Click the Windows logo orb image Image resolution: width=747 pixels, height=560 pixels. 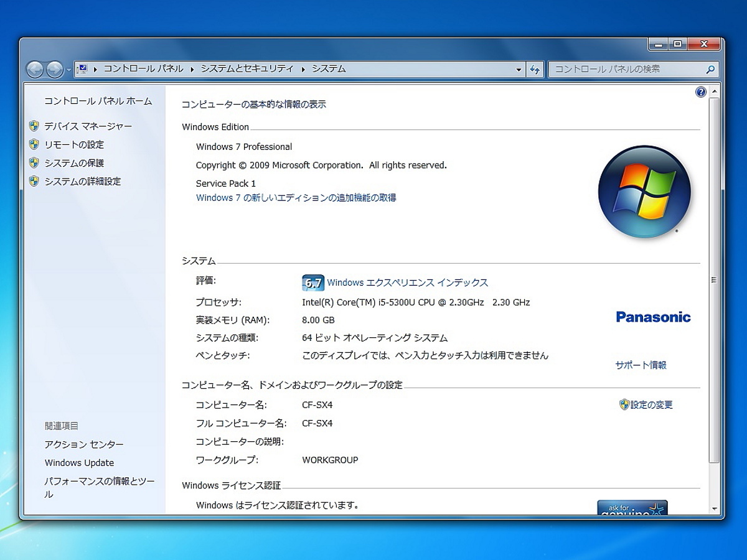tap(644, 192)
